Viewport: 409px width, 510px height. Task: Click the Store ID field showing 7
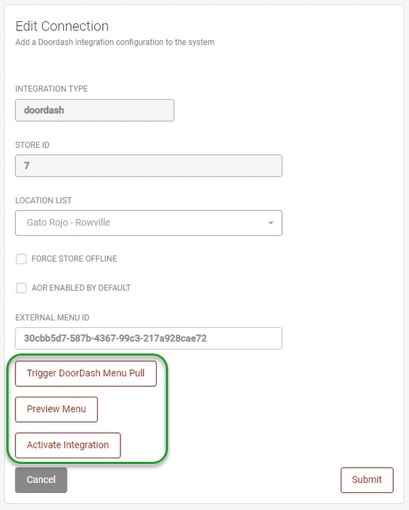pyautogui.click(x=149, y=166)
